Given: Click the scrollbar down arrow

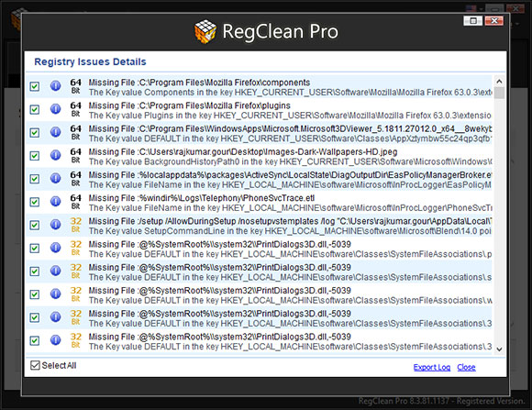Looking at the screenshot, I should (x=499, y=349).
